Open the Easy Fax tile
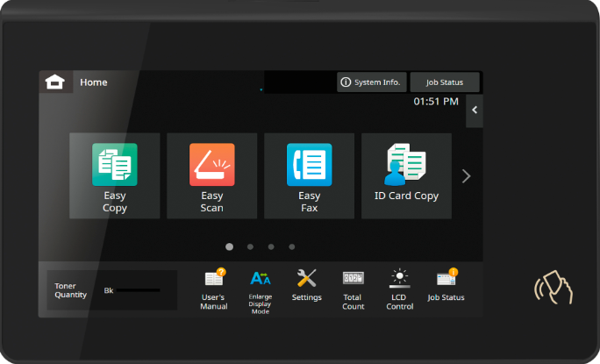This screenshot has width=600, height=364. [310, 176]
